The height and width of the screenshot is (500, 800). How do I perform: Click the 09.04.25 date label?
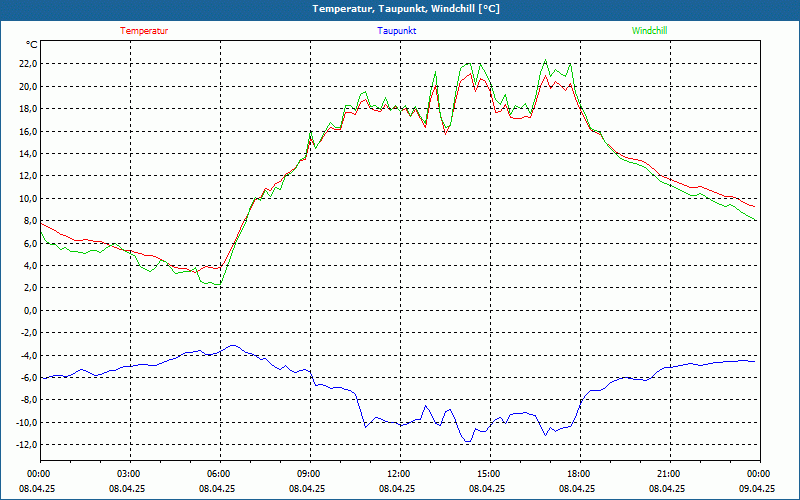(x=757, y=489)
